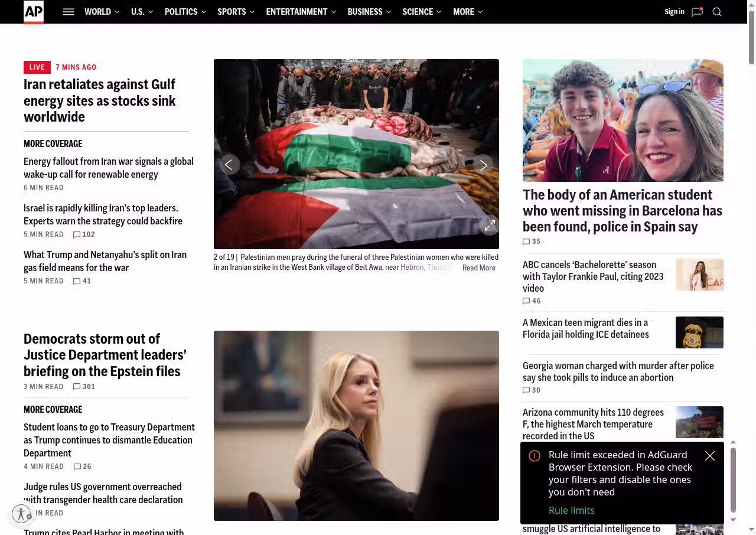Expand the Politics dropdown menu
Image resolution: width=756 pixels, height=535 pixels.
pyautogui.click(x=185, y=12)
